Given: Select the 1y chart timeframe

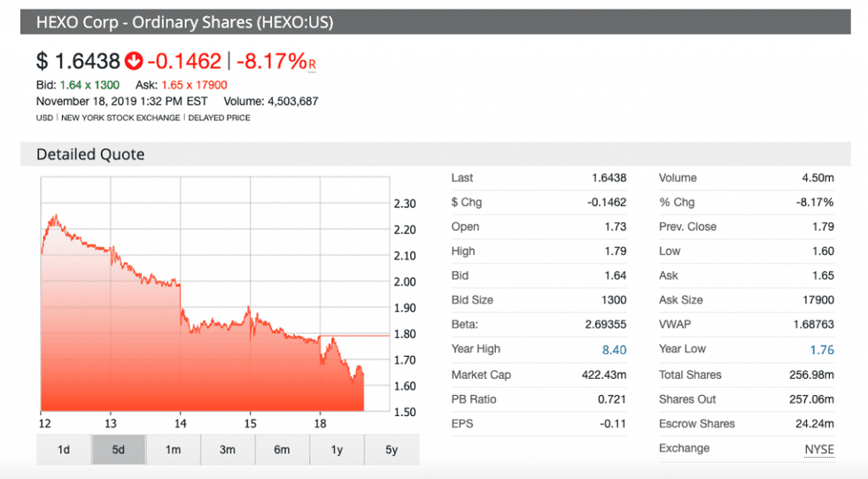Looking at the screenshot, I should [x=337, y=450].
